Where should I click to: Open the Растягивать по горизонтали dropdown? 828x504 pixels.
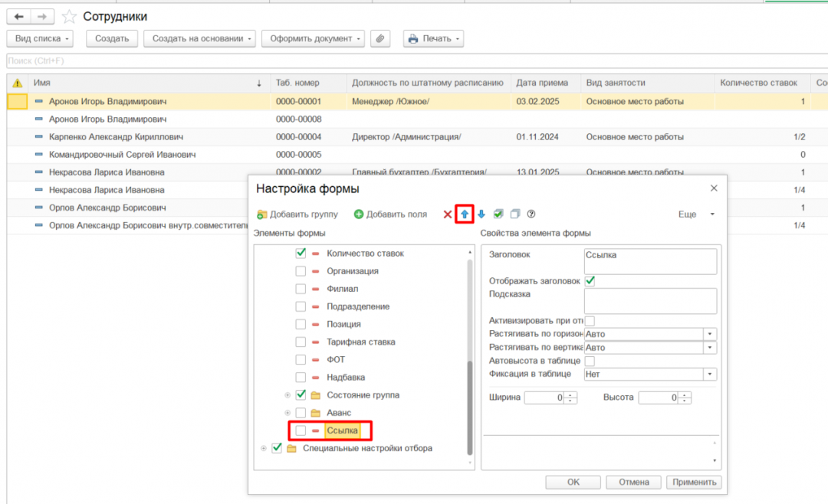coord(710,334)
